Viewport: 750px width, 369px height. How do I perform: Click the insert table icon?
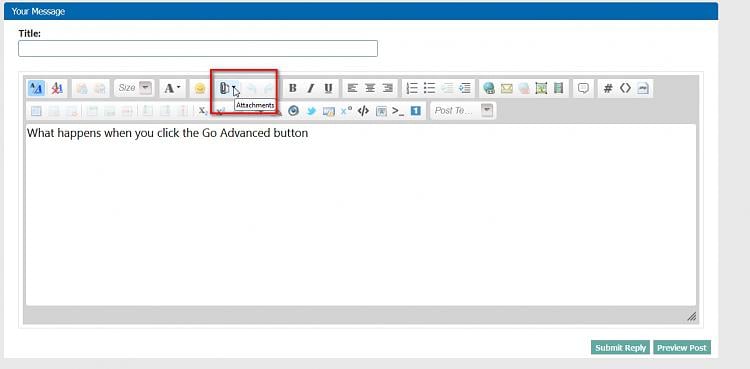click(36, 111)
